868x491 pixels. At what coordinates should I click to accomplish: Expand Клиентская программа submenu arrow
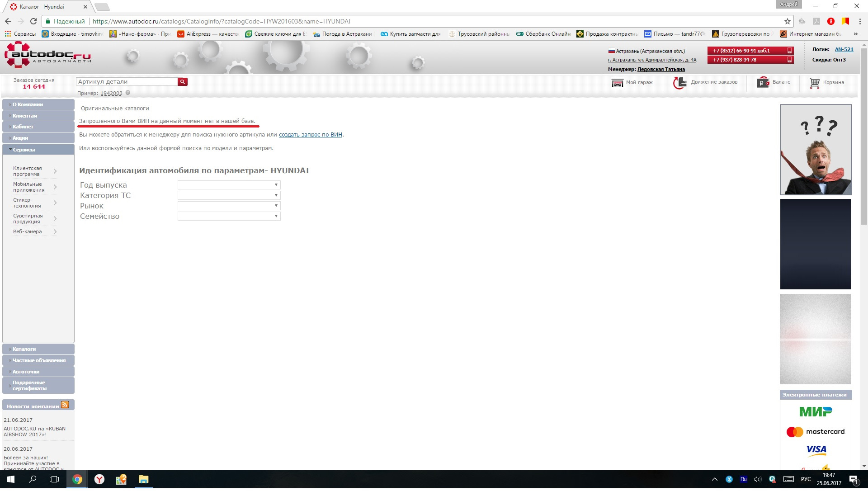pos(55,171)
